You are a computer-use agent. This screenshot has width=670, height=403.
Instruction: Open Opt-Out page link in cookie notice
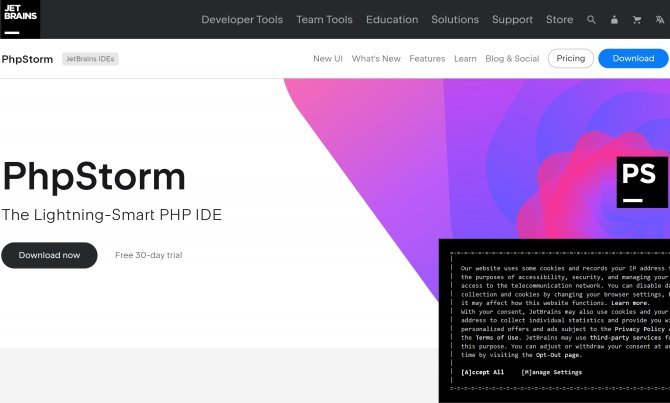click(558, 355)
